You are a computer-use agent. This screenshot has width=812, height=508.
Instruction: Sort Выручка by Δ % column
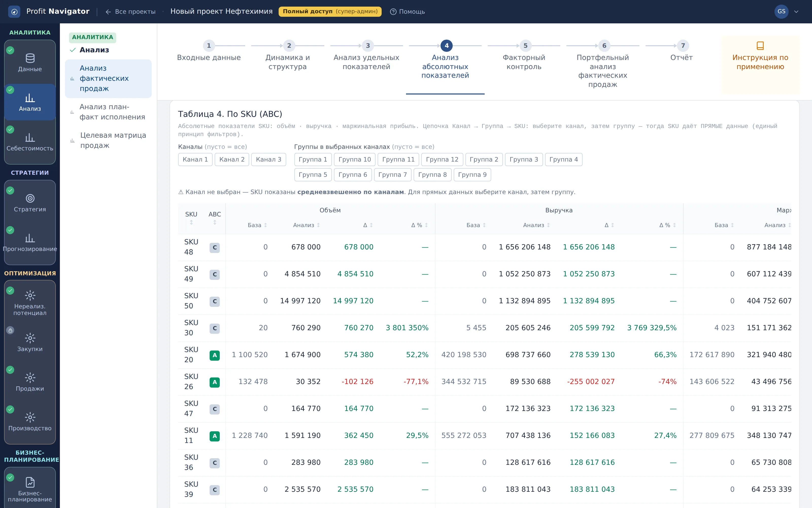click(668, 225)
